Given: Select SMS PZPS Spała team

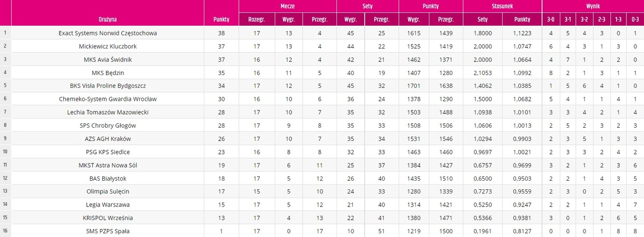Looking at the screenshot, I should coord(108,231).
